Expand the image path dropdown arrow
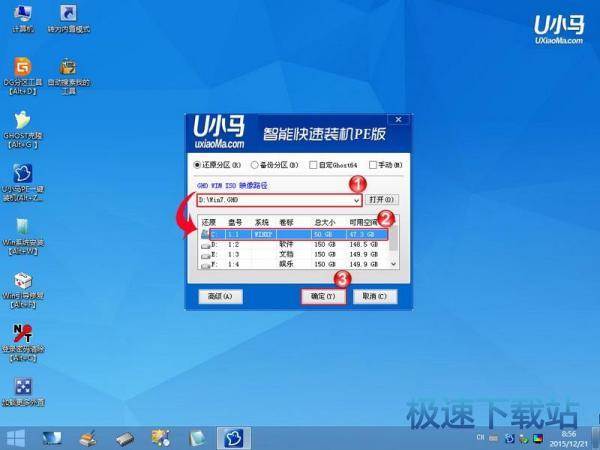 coord(356,200)
